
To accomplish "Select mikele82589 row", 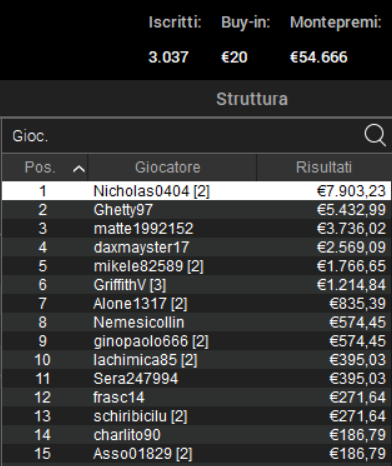I will pos(196,266).
